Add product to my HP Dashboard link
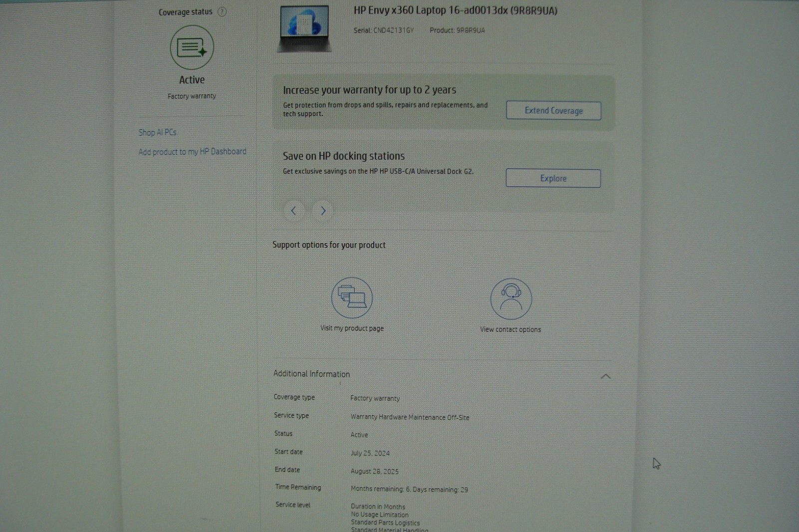The image size is (799, 532). 192,152
